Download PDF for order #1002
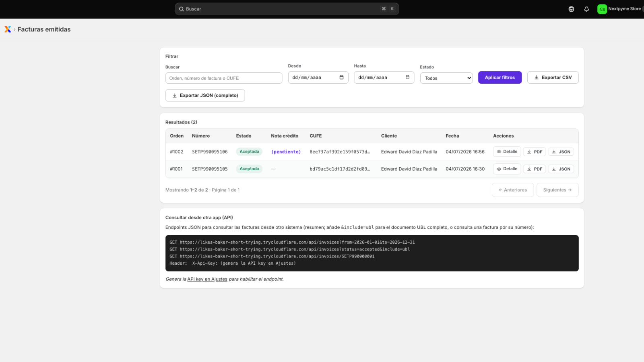 535,152
